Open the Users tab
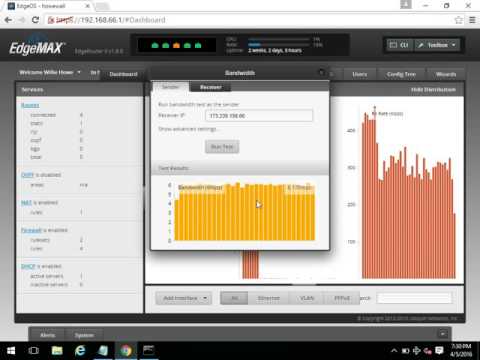The height and width of the screenshot is (360, 480). tap(360, 74)
